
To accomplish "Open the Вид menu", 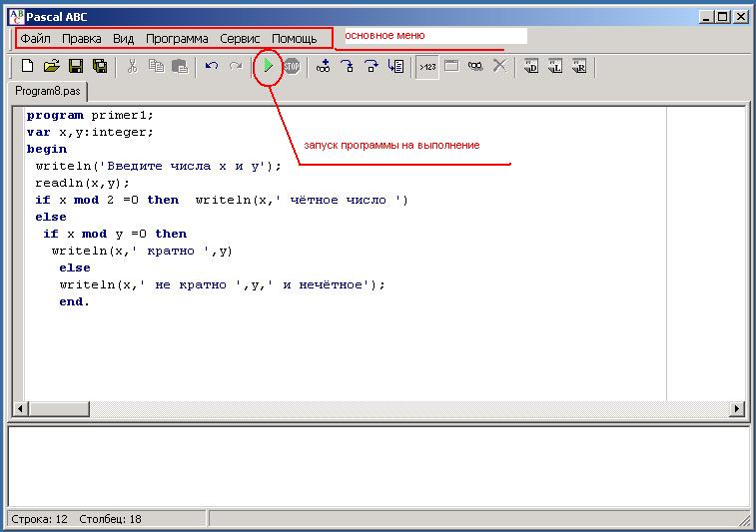I will (x=124, y=39).
